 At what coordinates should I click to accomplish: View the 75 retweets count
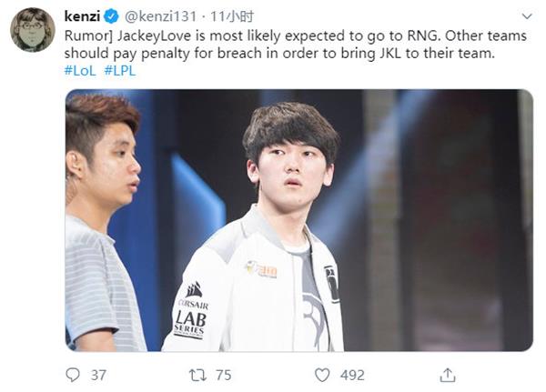pyautogui.click(x=224, y=376)
